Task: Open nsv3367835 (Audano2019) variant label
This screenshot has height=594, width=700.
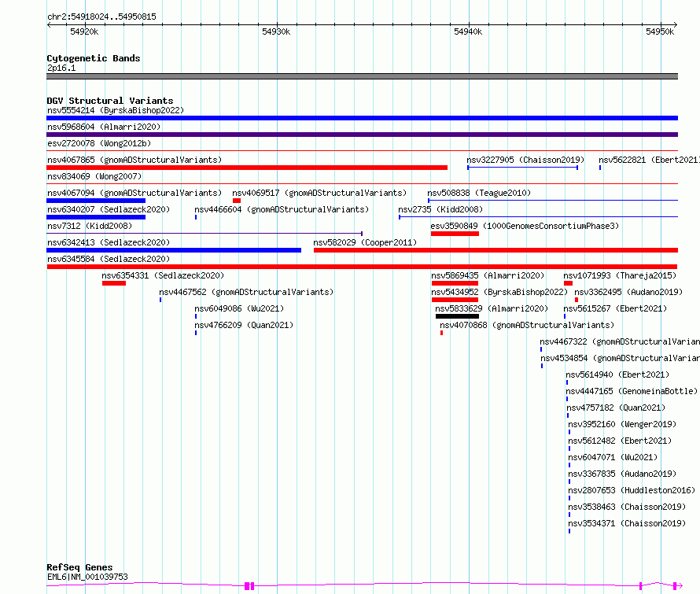Action: [x=622, y=474]
